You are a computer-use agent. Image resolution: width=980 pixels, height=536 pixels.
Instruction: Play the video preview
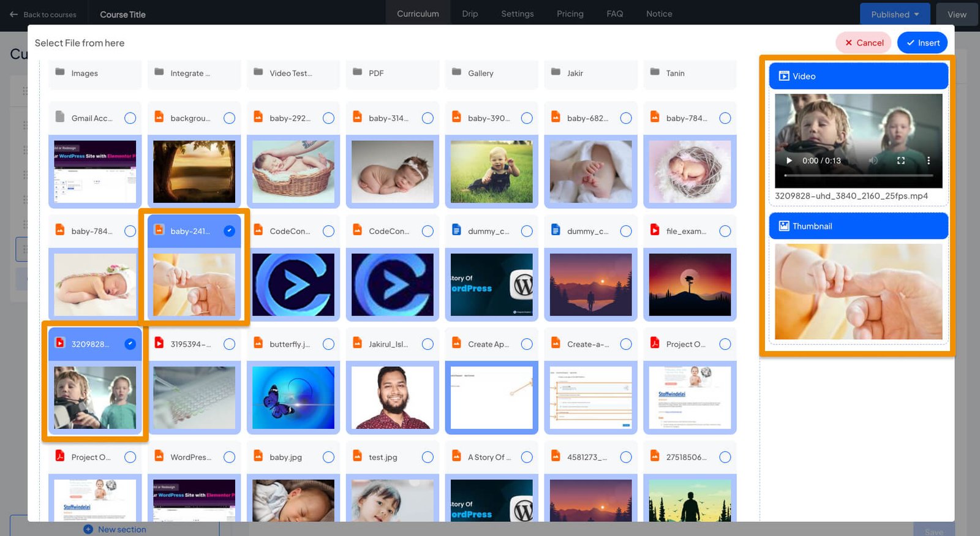pyautogui.click(x=789, y=160)
